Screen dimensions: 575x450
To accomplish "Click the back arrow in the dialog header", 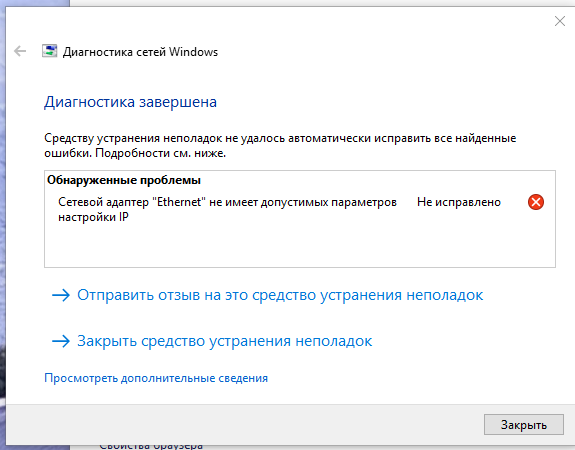I will (20, 51).
